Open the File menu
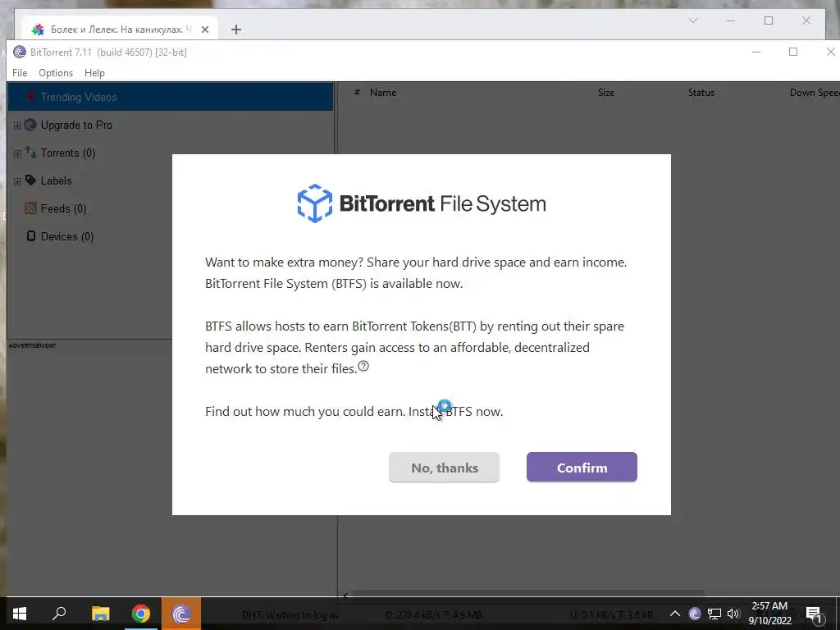The height and width of the screenshot is (630, 840). (20, 73)
